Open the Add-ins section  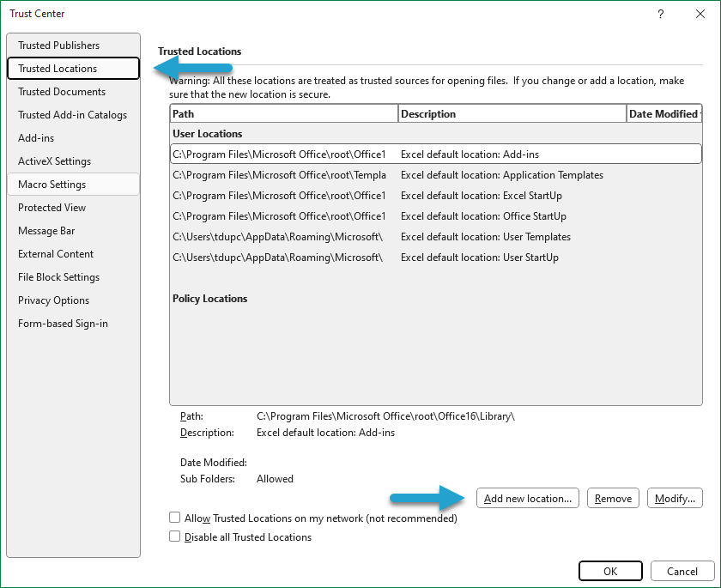coord(73,138)
